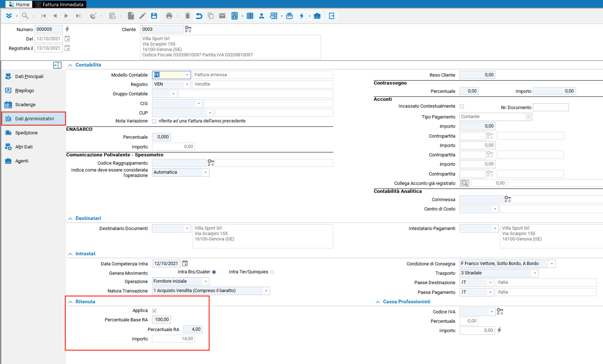Open Paese Destinazione IT dropdown
603x364 pixels.
click(490, 283)
